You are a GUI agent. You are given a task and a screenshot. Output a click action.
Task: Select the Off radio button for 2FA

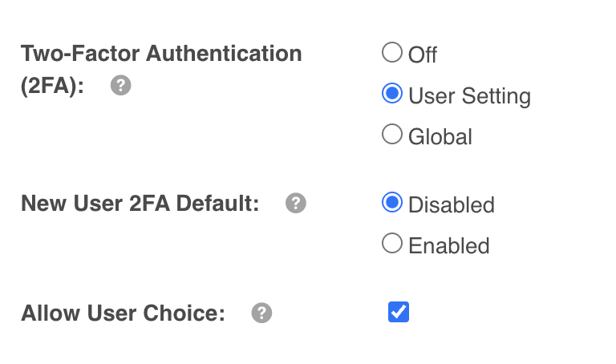[x=391, y=53]
